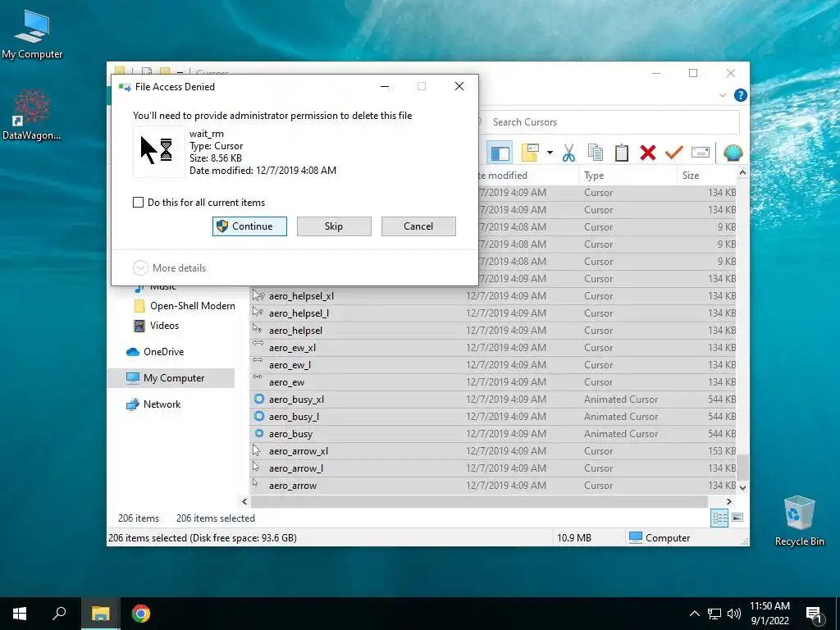Click the aero_arrow cursor icon
Image resolution: width=840 pixels, height=630 pixels.
click(256, 483)
